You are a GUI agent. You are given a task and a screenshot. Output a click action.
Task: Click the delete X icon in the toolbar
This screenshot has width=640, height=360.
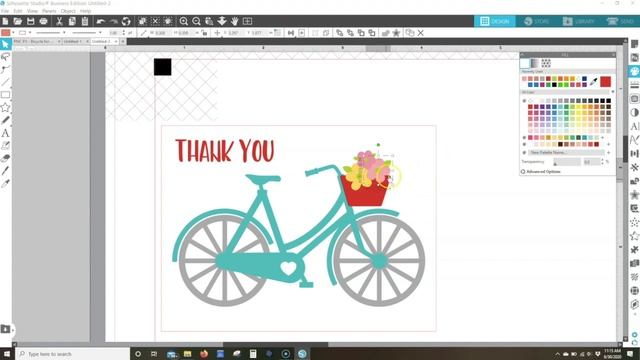421,33
